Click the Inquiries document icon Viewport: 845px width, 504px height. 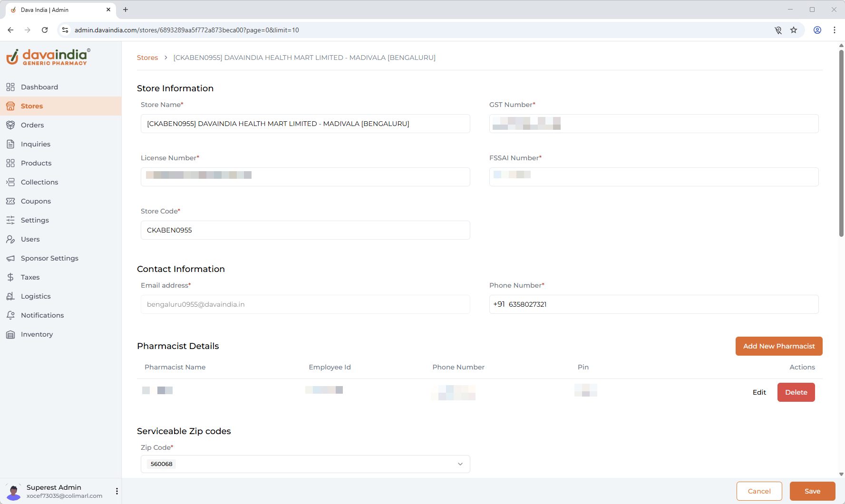click(x=10, y=144)
